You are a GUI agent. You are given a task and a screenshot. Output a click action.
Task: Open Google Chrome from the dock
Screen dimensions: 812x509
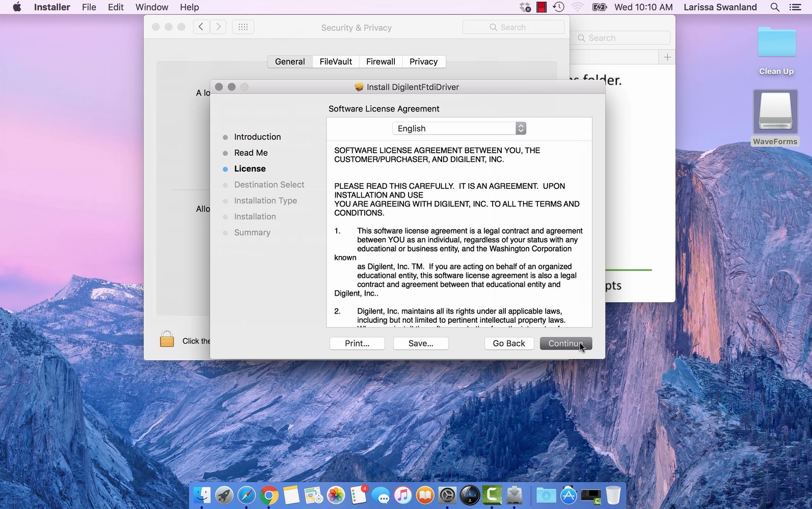[x=269, y=495]
